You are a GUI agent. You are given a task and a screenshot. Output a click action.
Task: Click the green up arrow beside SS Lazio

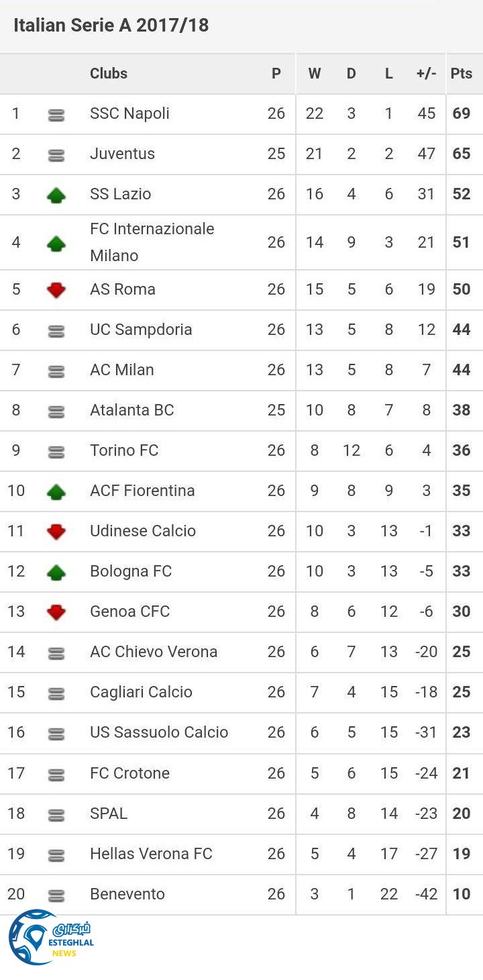[56, 195]
